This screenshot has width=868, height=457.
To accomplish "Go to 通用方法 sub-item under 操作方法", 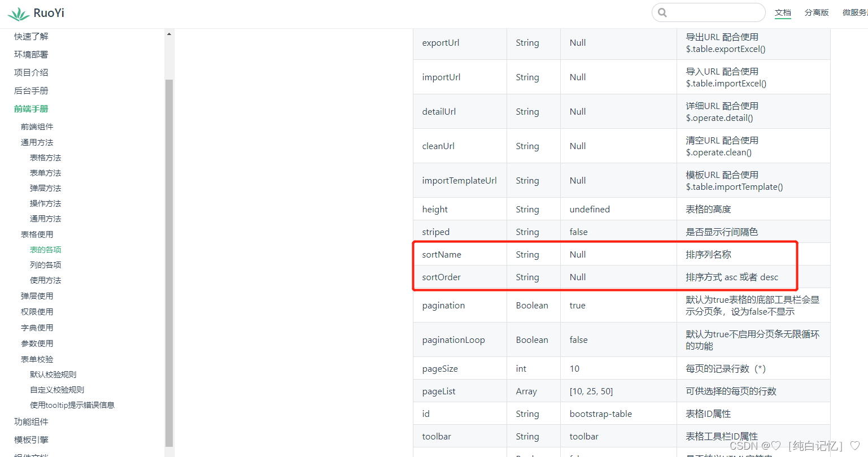I will 45,219.
